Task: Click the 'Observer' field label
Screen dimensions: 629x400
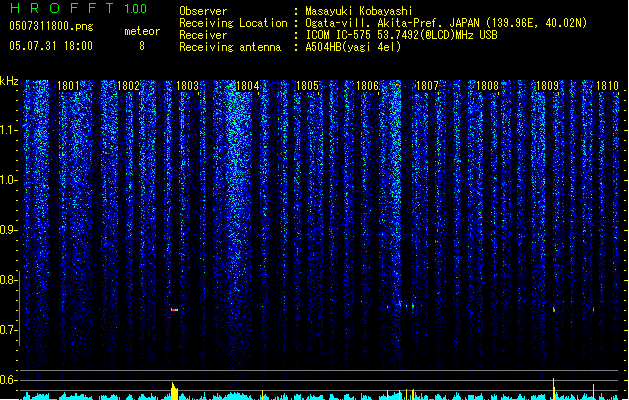Action: (203, 11)
